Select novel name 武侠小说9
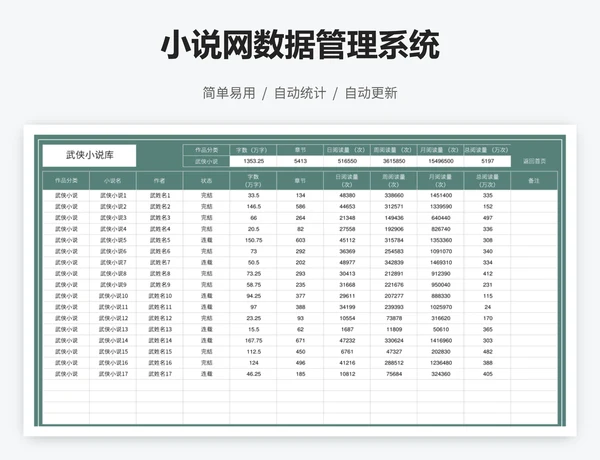This screenshot has height=460, width=600. (x=113, y=285)
